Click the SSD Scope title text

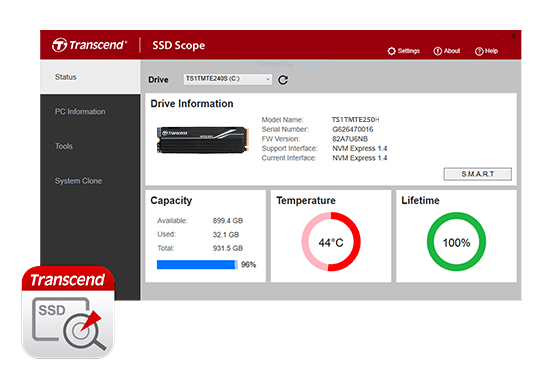(179, 46)
